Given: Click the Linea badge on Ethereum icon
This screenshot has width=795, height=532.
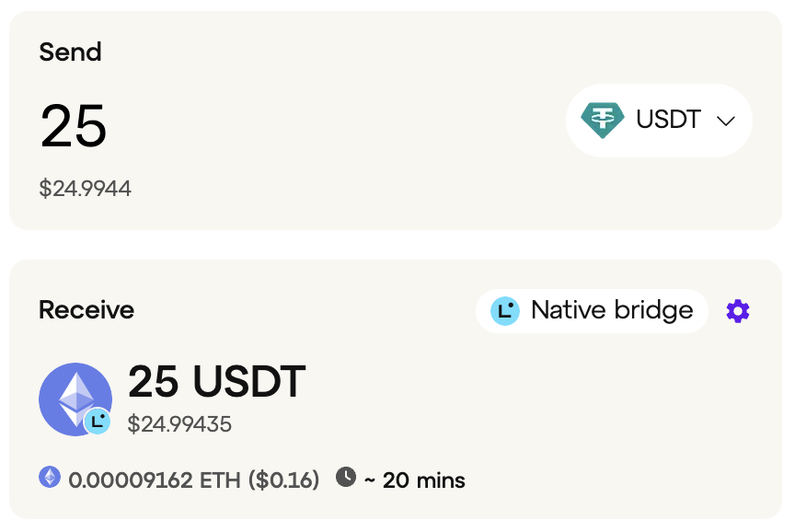Looking at the screenshot, I should coord(98,421).
